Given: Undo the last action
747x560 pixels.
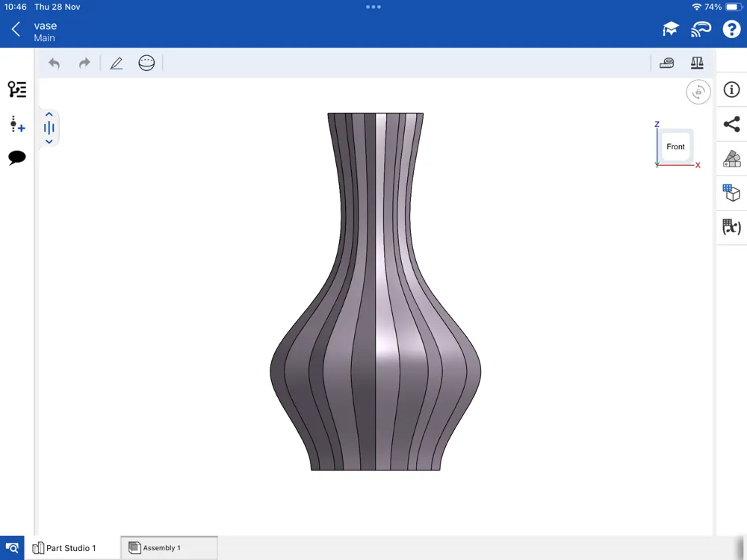Looking at the screenshot, I should point(55,63).
